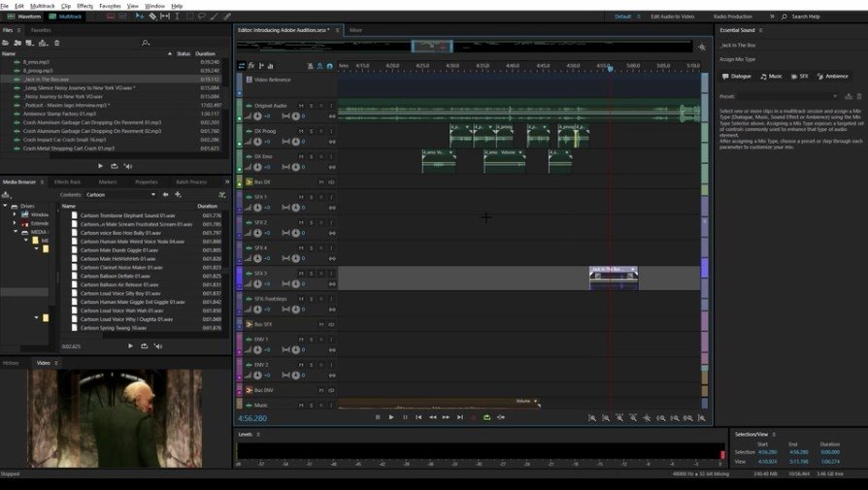Start playback with the Play button

391,417
